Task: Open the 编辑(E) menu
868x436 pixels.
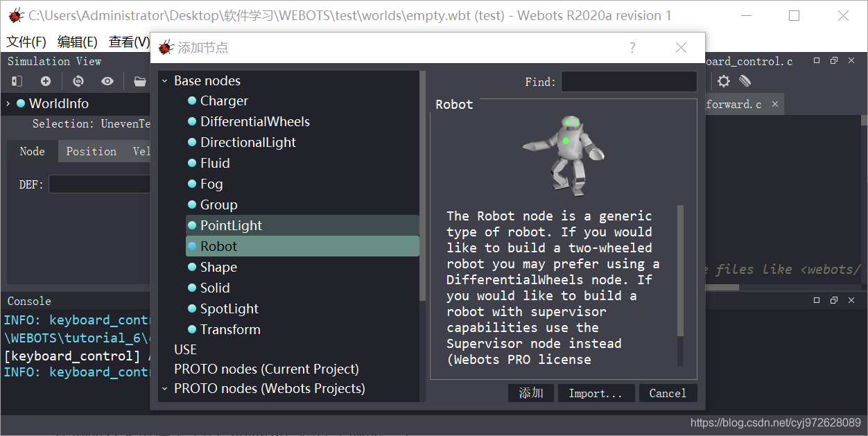Action: [x=78, y=42]
